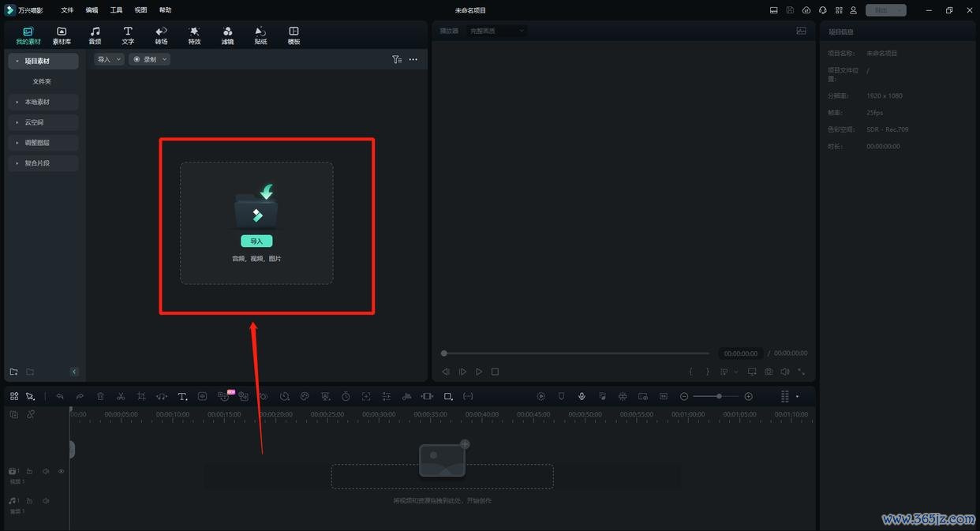Click the microphone voiceover record icon
Viewport: 980px width, 531px height.
pyautogui.click(x=582, y=396)
